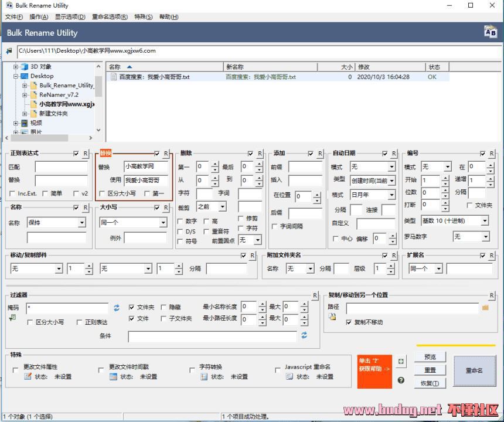This screenshot has height=422, width=504.
Task: Enable the 更改文件属性 checkbox
Action: (15, 370)
